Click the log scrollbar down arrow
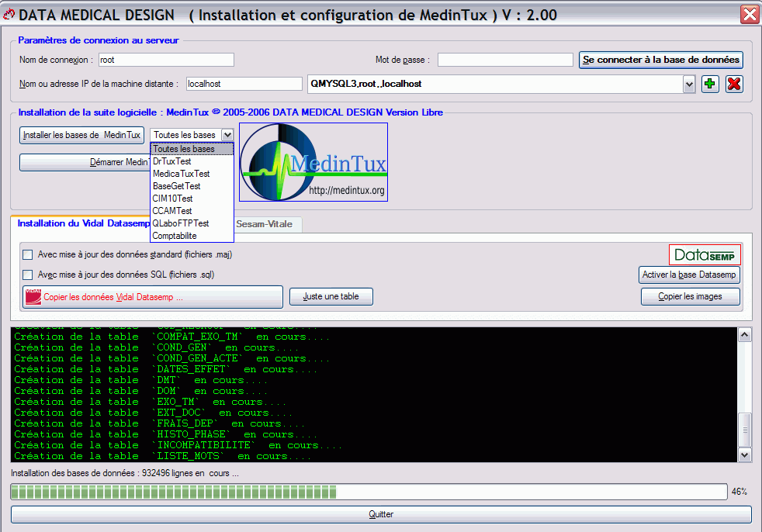The image size is (762, 532). 744,454
